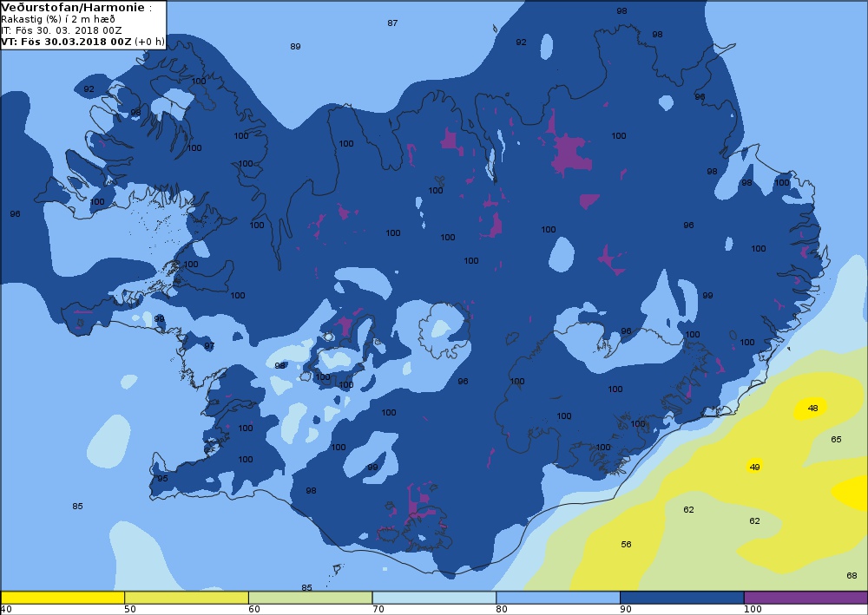Click the legend scale label "60"
The height and width of the screenshot is (615, 868).
254,610
